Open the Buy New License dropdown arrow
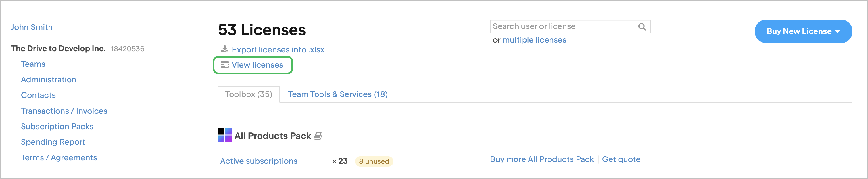Screen dimensions: 868x179 click(x=838, y=31)
